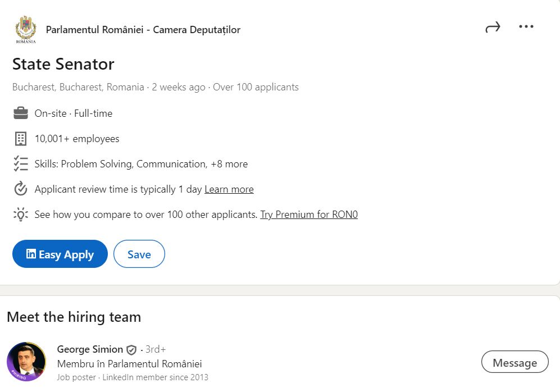Click the lightbulb insights icon
This screenshot has height=392, width=560.
21,215
